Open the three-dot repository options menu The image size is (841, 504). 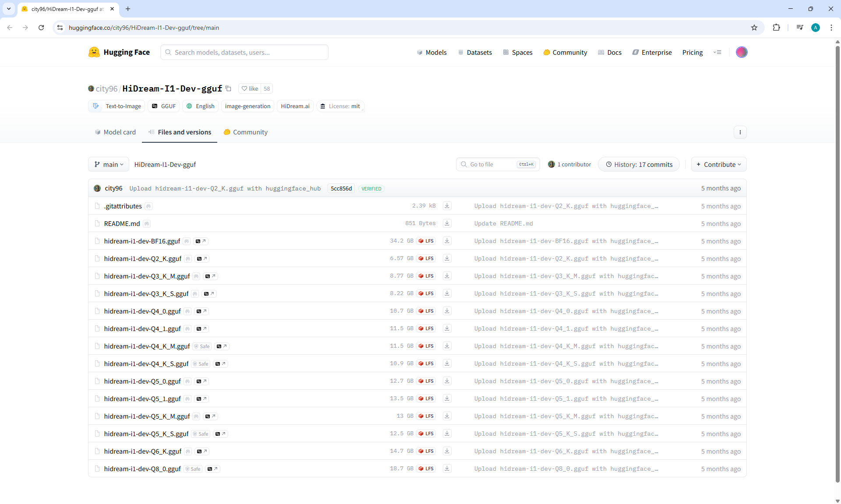[740, 132]
